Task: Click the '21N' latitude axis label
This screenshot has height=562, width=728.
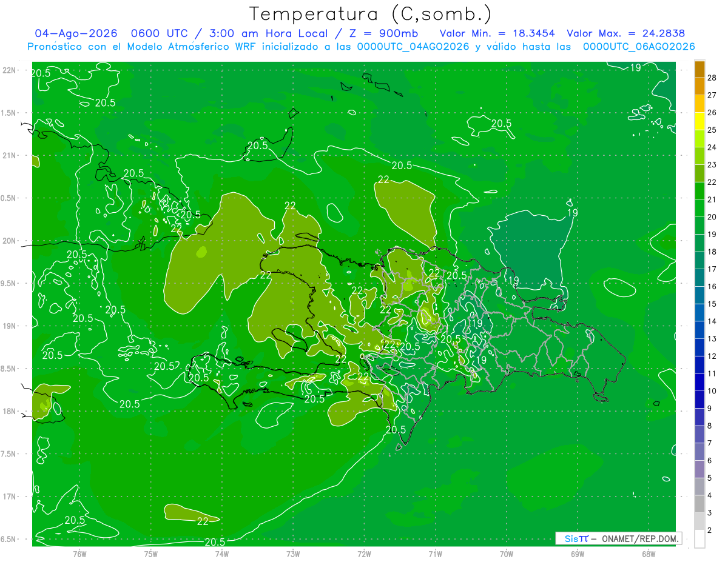Action: [10, 155]
